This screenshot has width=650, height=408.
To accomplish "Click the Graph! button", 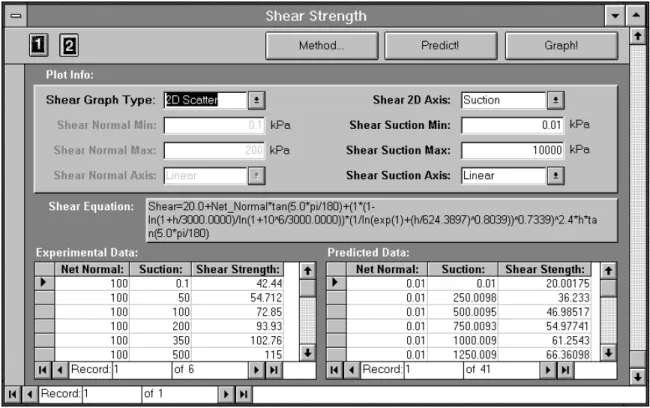I will tap(561, 46).
